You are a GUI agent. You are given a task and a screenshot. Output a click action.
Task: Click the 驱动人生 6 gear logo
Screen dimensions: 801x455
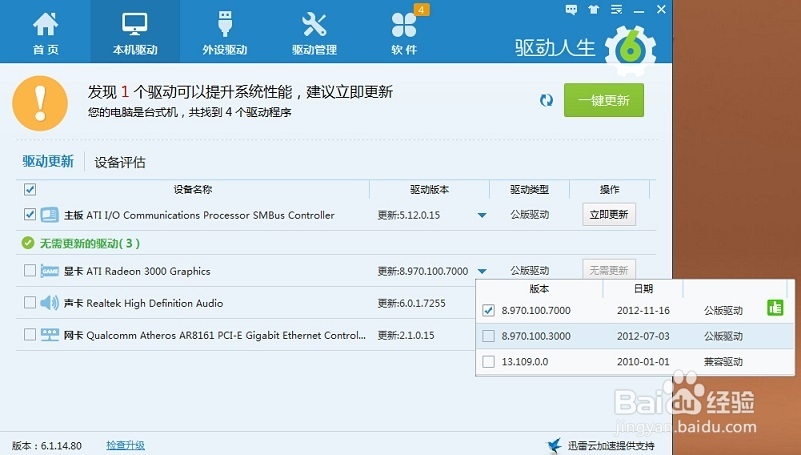coord(630,50)
